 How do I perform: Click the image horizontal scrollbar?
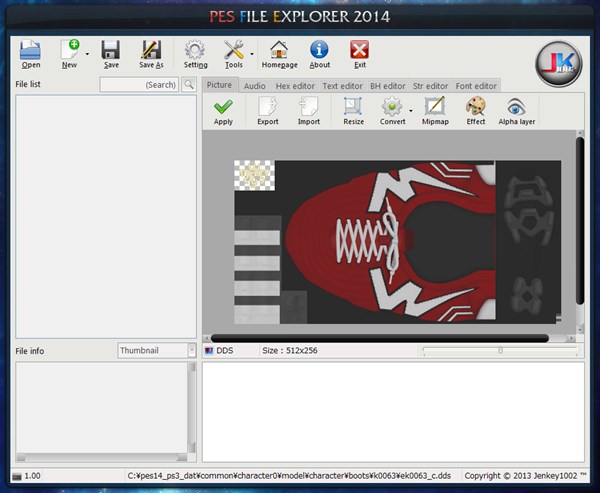(380, 338)
